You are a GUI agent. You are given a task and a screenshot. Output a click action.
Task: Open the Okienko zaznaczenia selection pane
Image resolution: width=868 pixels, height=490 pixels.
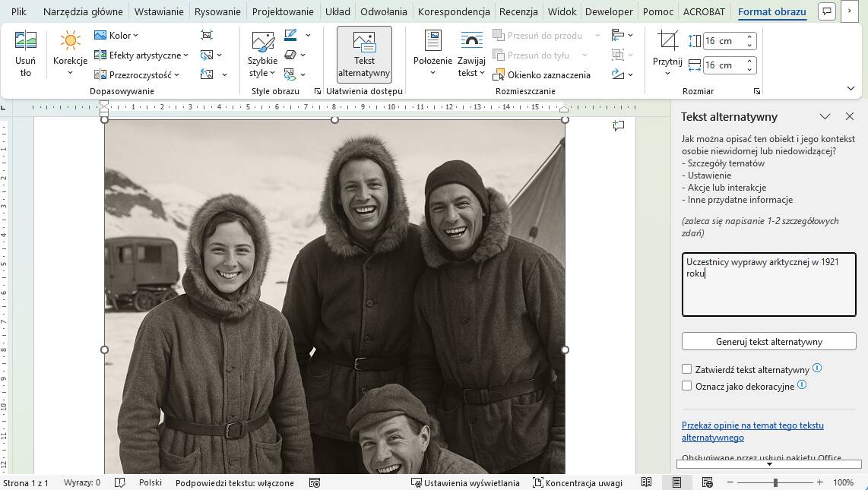(544, 74)
